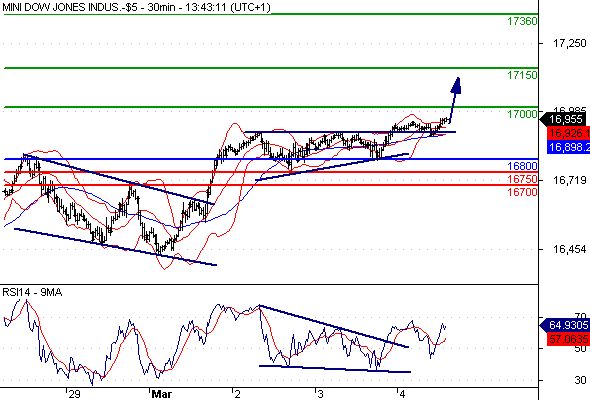This screenshot has width=590, height=400.
Task: Click the black 16,955 current price tag
Action: coord(564,120)
